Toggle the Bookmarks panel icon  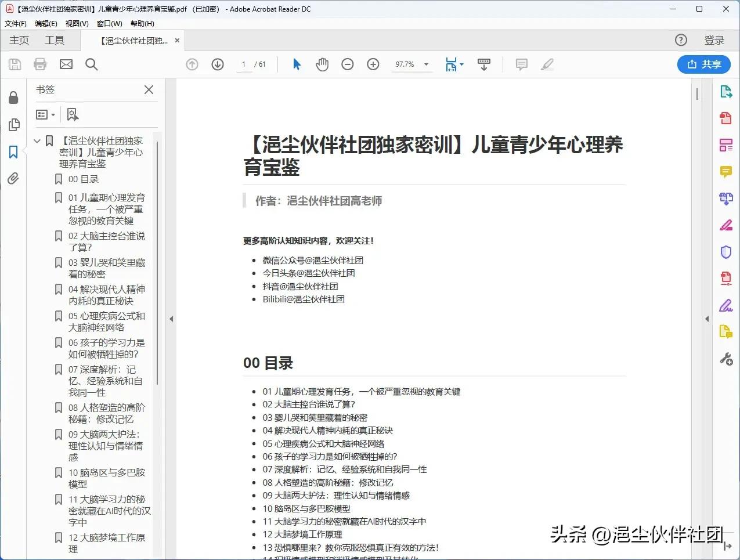13,152
